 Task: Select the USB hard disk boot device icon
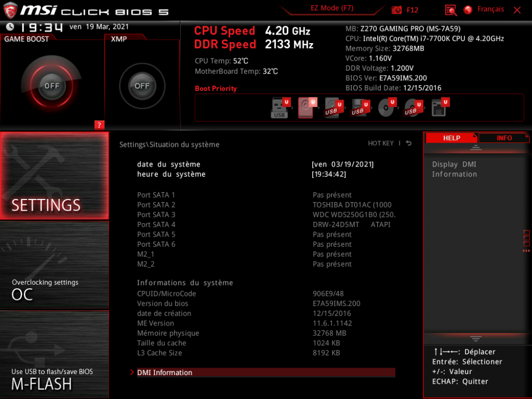pyautogui.click(x=334, y=108)
